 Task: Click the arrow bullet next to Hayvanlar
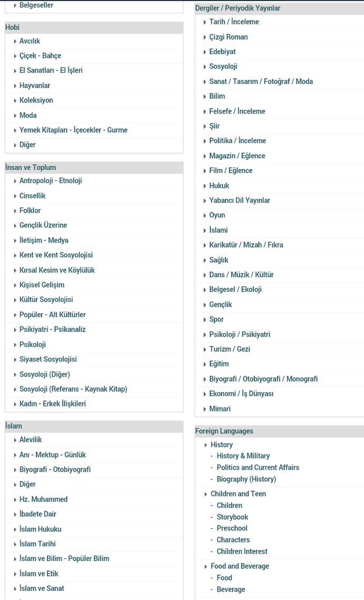click(x=15, y=86)
